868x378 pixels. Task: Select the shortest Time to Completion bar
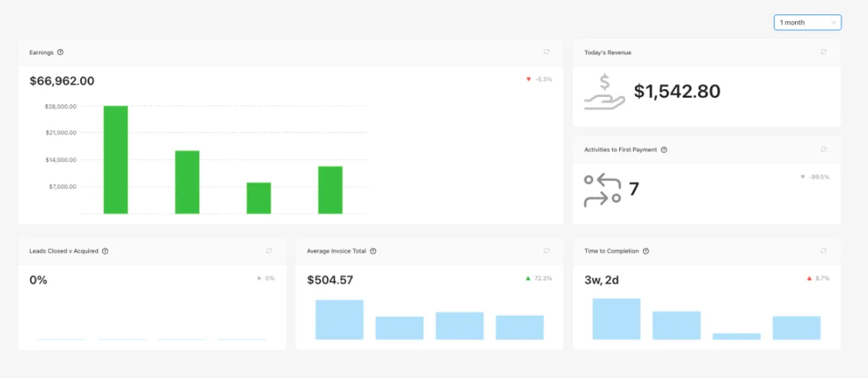click(736, 336)
